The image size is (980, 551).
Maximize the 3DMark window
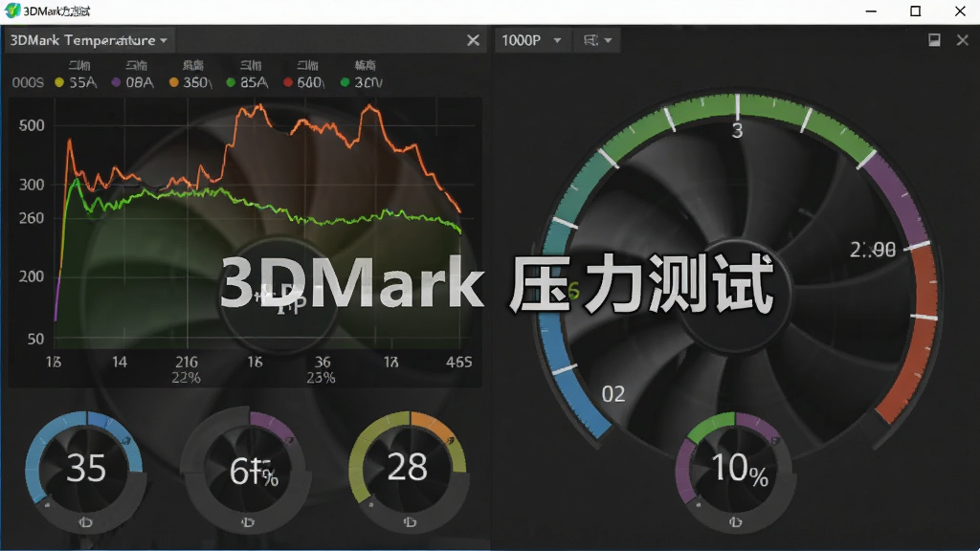(916, 11)
